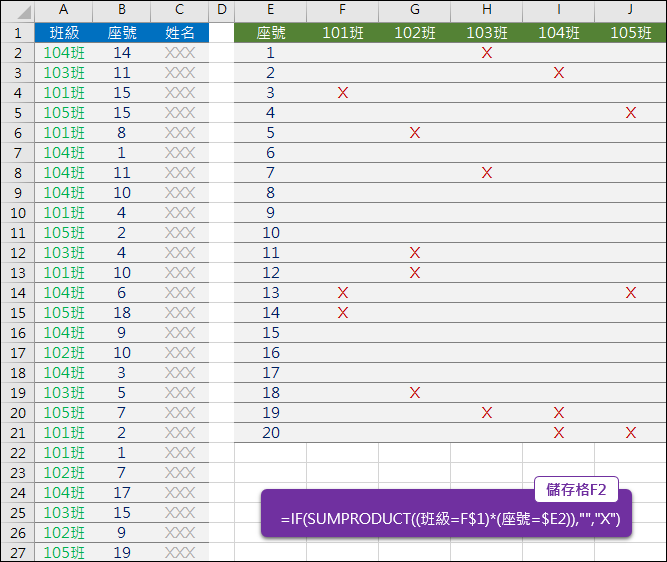The height and width of the screenshot is (562, 667).
Task: Click the green 座號 header in column E
Action: pos(271,33)
